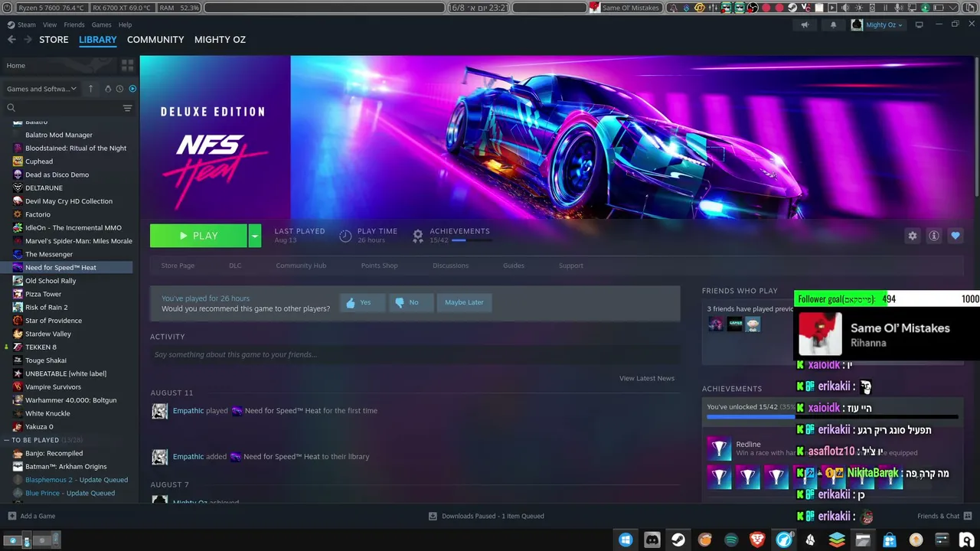The width and height of the screenshot is (980, 551).
Task: Open Discord from the taskbar
Action: click(x=652, y=540)
